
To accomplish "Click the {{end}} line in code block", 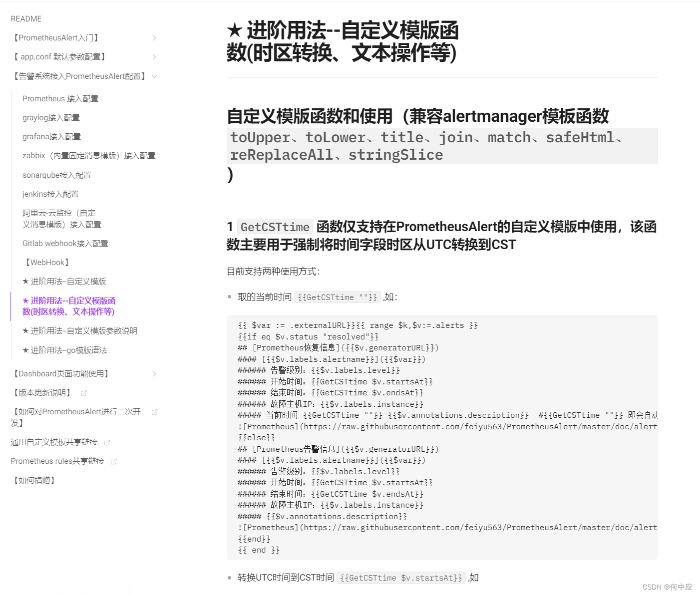I will [x=254, y=539].
